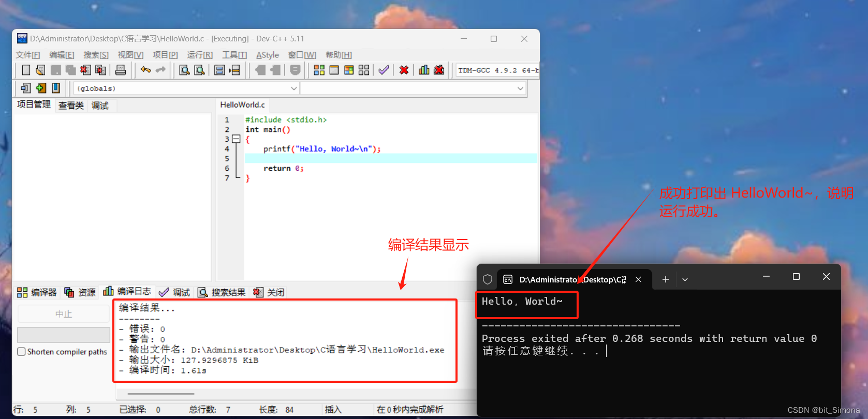Open the TDM-GCC 4.9.2 compiler selector
The image size is (868, 419).
pyautogui.click(x=497, y=70)
